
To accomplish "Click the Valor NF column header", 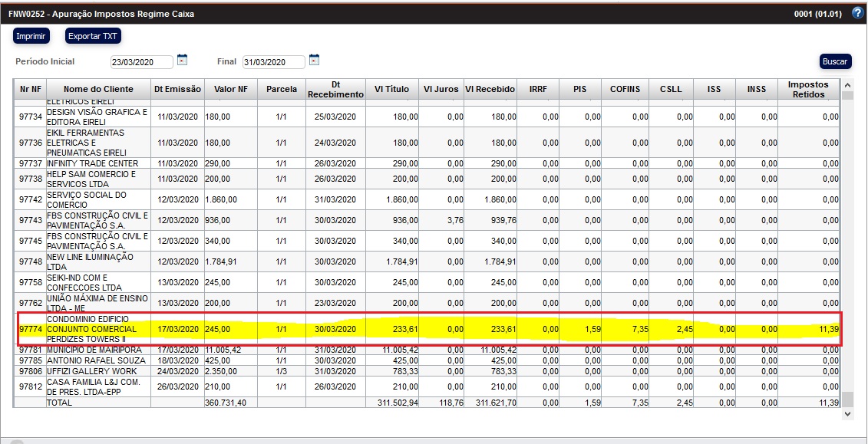I will [x=230, y=89].
